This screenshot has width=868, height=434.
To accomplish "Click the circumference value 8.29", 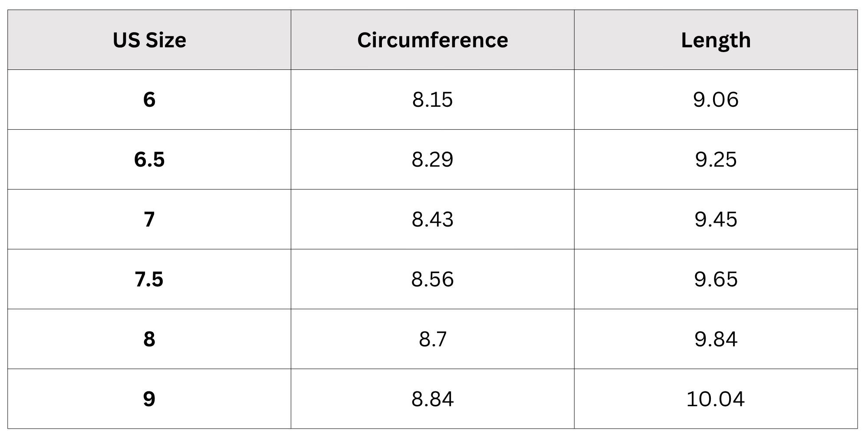I will point(433,160).
